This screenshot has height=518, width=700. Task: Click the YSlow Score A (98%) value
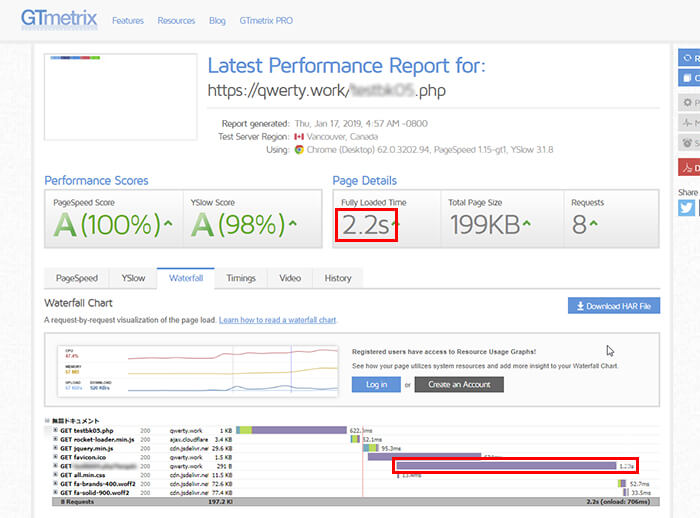(238, 224)
